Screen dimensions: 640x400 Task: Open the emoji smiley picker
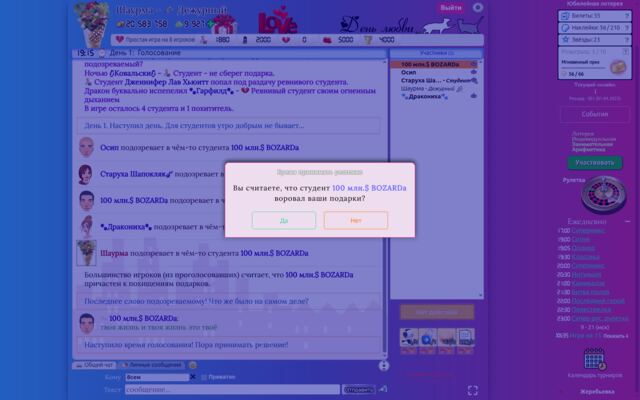click(193, 365)
